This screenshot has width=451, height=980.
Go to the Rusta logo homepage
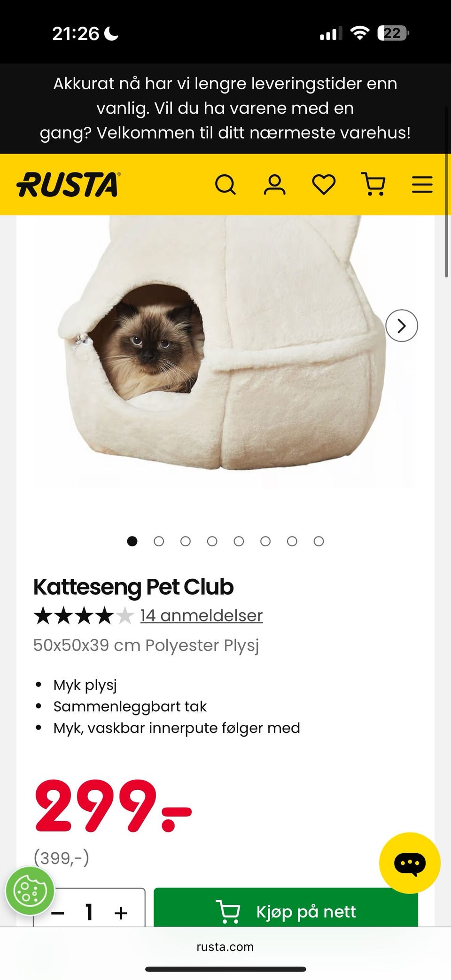pos(68,184)
